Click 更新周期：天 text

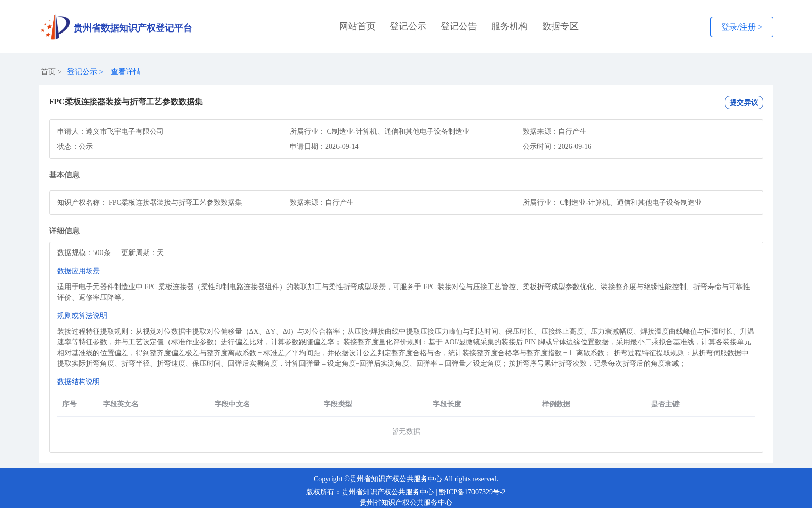coord(143,252)
